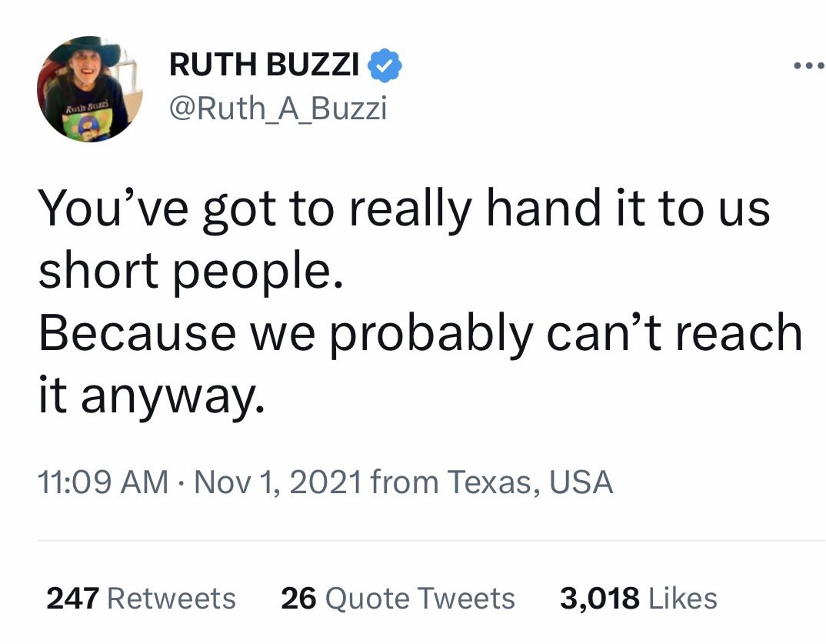Click the Nov 1, 2021 date
The height and width of the screenshot is (644, 826).
pyautogui.click(x=278, y=482)
